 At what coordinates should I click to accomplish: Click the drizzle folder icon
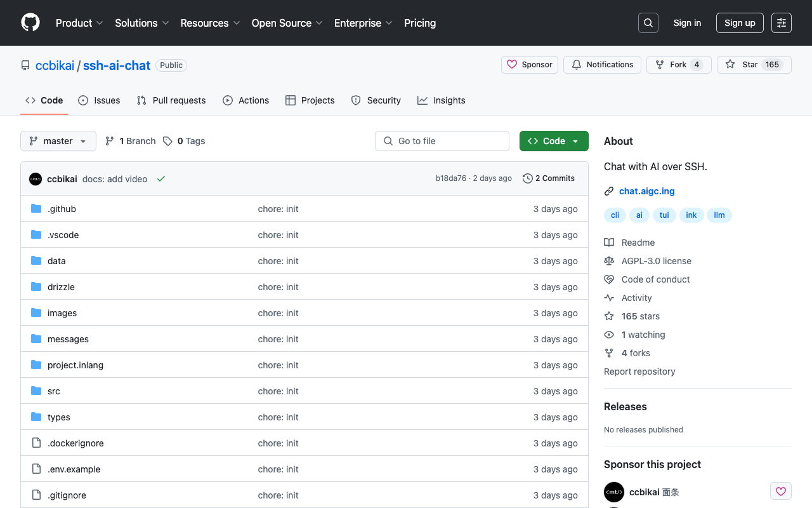(x=36, y=287)
